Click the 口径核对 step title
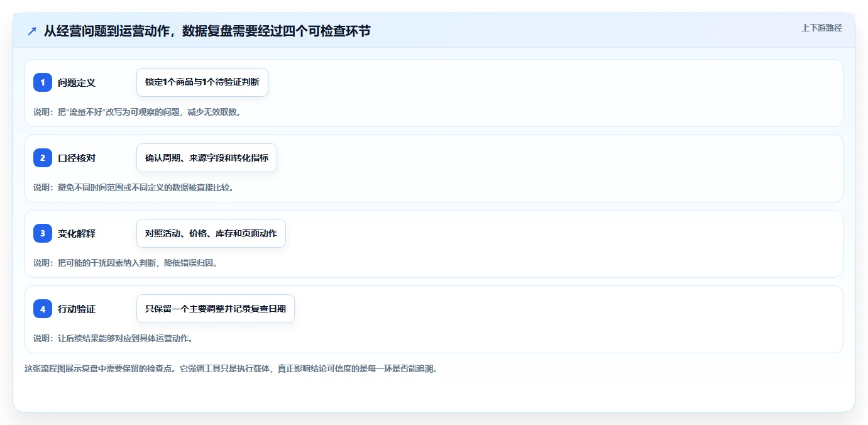The height and width of the screenshot is (425, 868). [77, 158]
